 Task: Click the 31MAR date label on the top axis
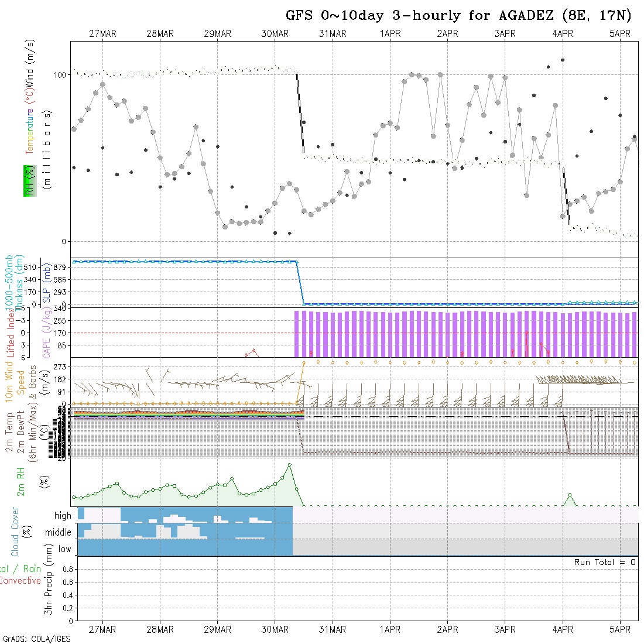point(333,34)
